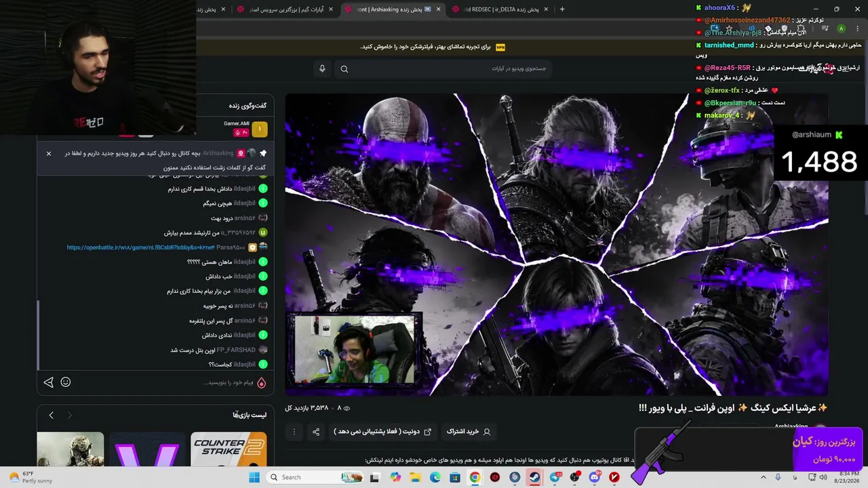Open File Explorer from the taskbar

pyautogui.click(x=415, y=477)
